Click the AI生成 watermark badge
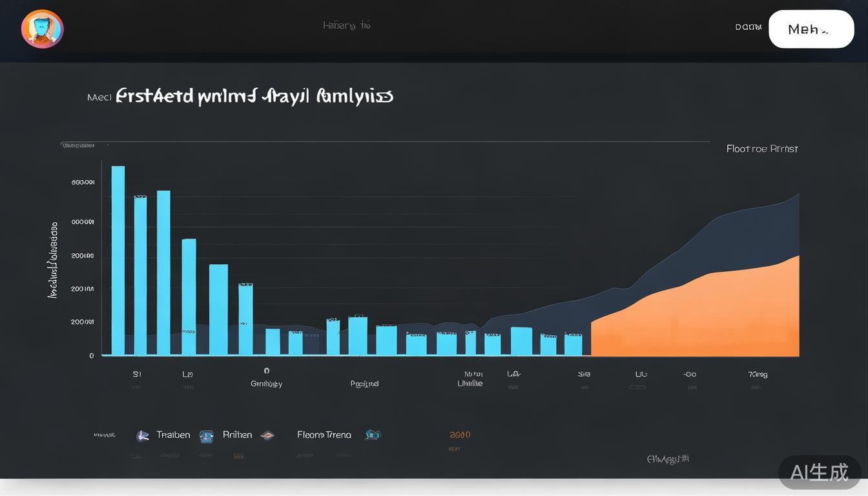Viewport: 868px width, 496px height. 819,472
